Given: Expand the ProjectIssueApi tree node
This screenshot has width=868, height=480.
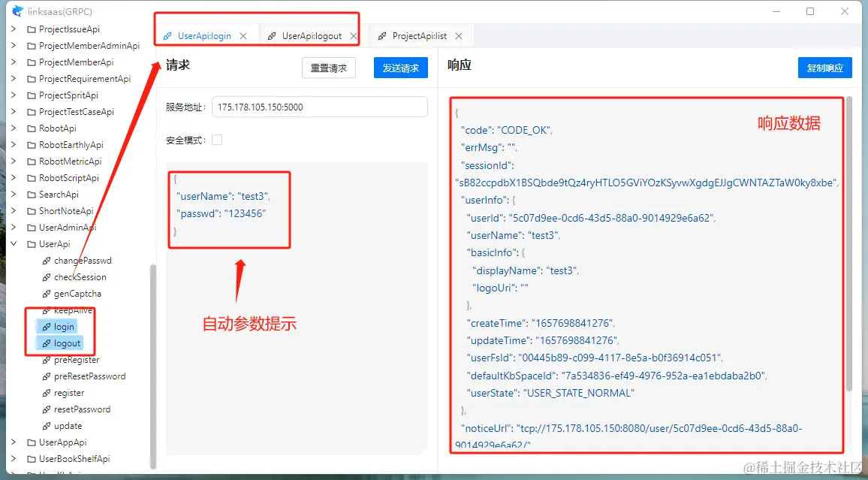Looking at the screenshot, I should pos(14,29).
